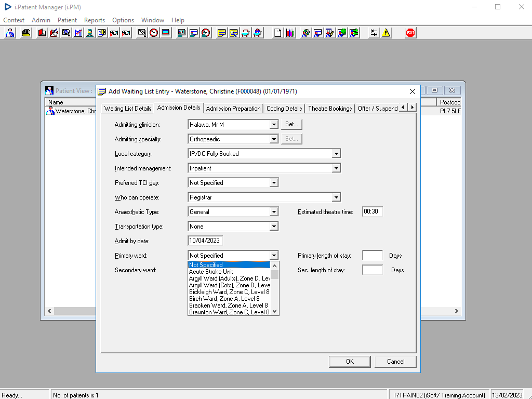Click the Set... button for Admitting clinician
The height and width of the screenshot is (399, 532).
[291, 124]
